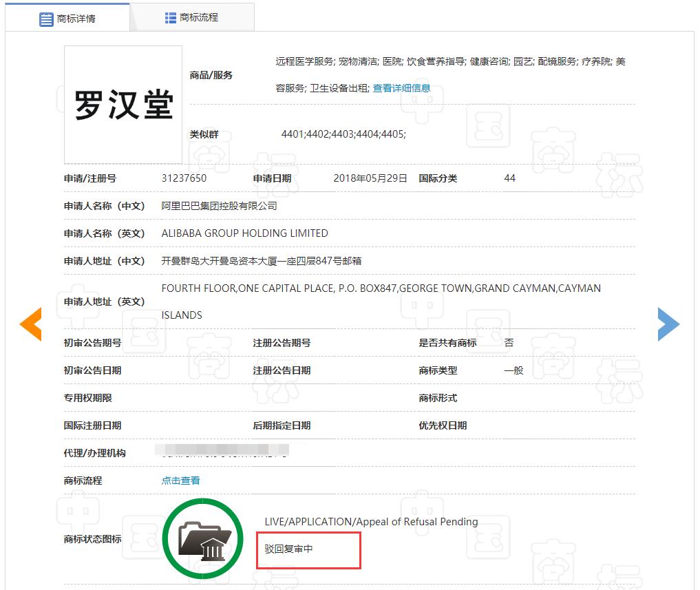Open the 商标详情 tab
700x590 pixels.
tap(67, 19)
